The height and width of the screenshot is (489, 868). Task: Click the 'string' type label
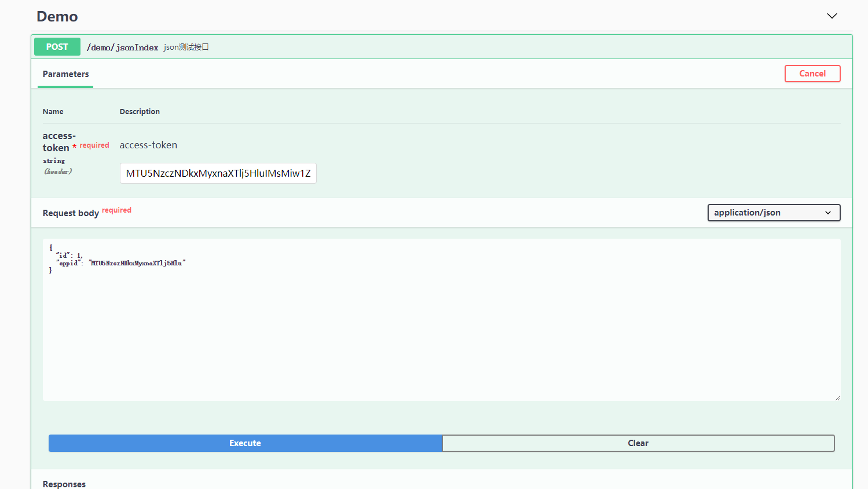point(54,161)
